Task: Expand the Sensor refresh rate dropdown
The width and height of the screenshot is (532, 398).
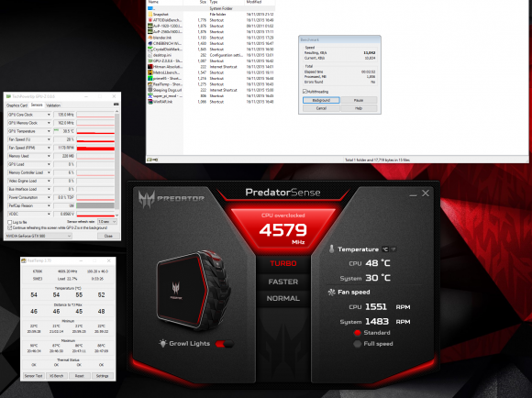Action: [107, 222]
